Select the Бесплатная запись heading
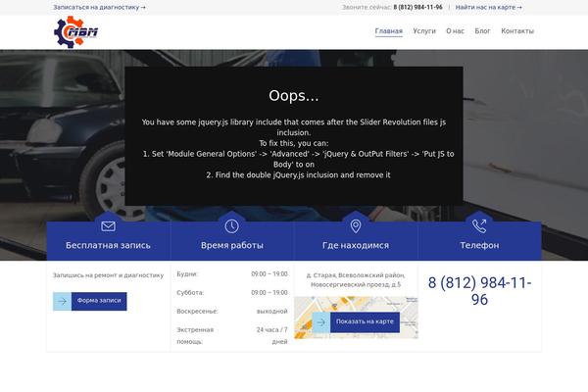Image resolution: width=588 pixels, height=392 pixels. pos(108,245)
